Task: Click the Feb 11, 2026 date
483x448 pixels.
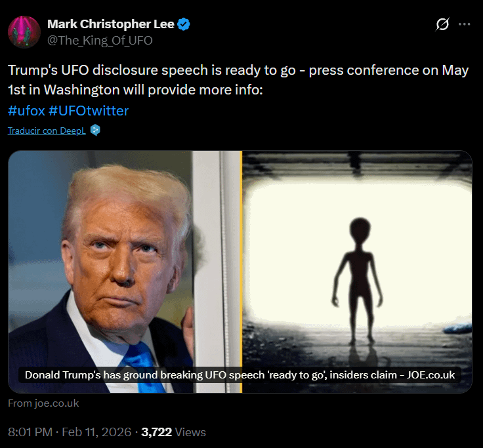Action: pyautogui.click(x=96, y=432)
